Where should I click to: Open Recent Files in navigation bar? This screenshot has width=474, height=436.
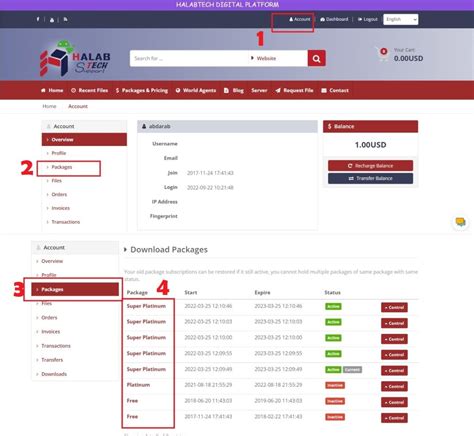[x=89, y=90]
